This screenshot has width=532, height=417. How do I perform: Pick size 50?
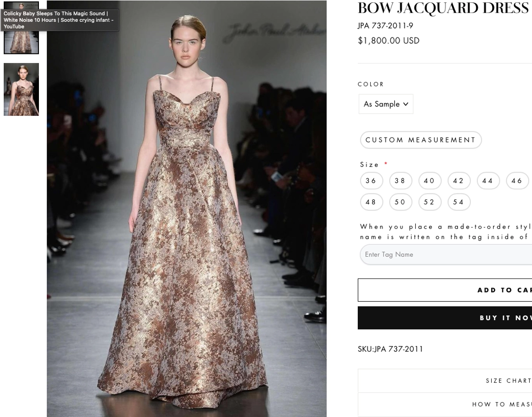[401, 202]
